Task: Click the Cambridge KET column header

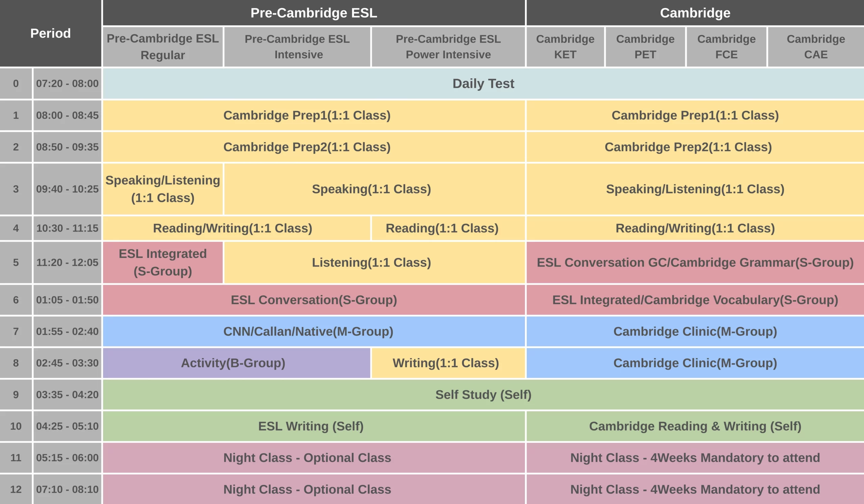Action: (565, 47)
